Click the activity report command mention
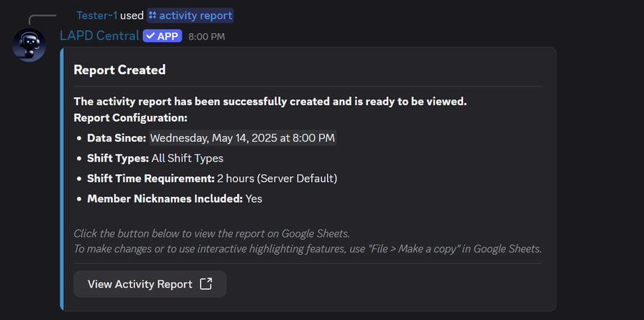 pyautogui.click(x=195, y=15)
